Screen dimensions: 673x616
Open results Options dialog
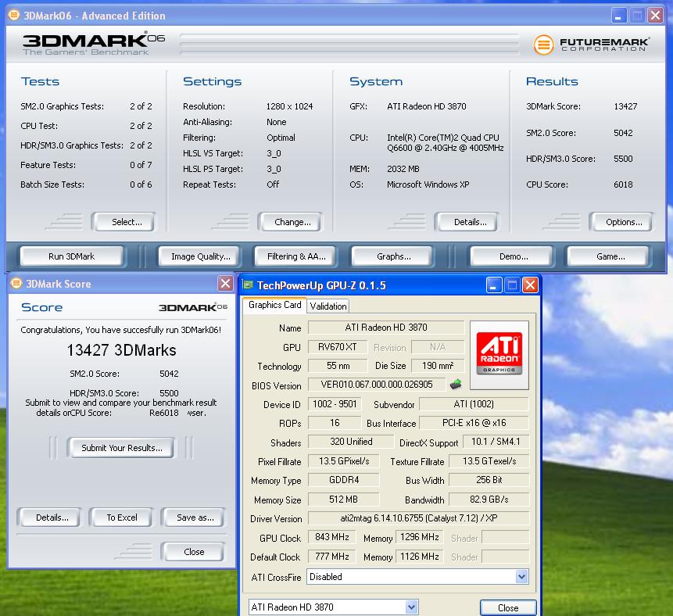tap(621, 222)
